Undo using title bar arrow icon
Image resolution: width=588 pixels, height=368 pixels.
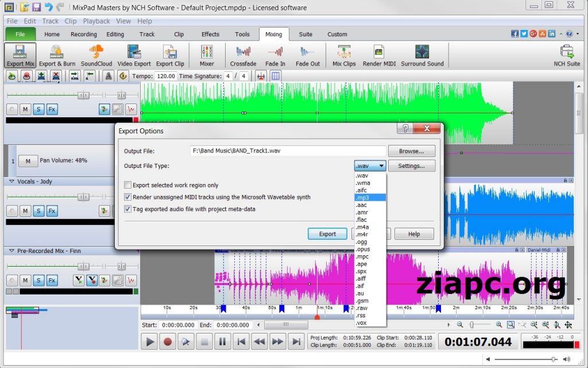tap(48, 7)
